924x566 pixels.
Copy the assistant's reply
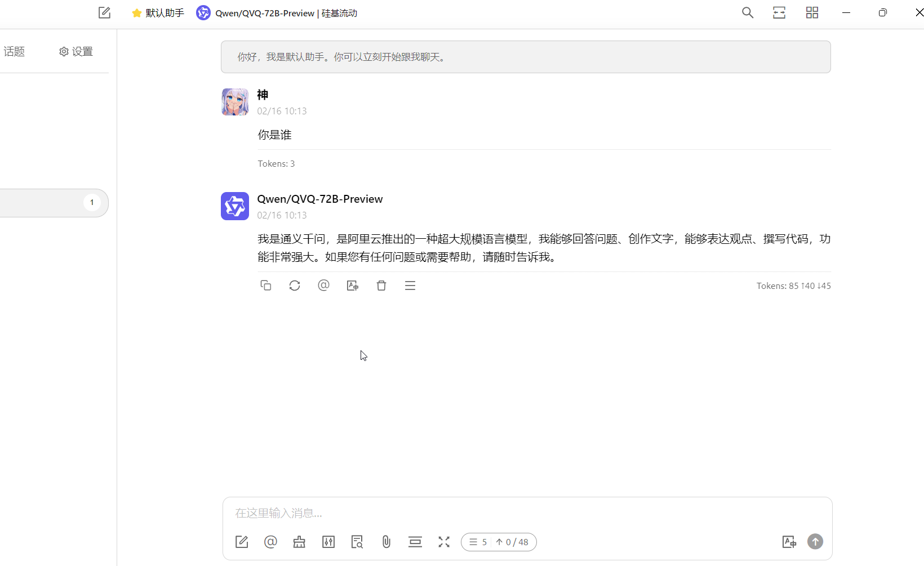click(266, 286)
